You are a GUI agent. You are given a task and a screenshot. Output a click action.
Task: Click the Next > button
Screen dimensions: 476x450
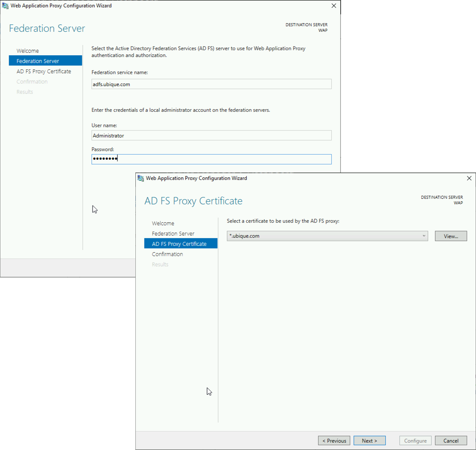pyautogui.click(x=369, y=441)
